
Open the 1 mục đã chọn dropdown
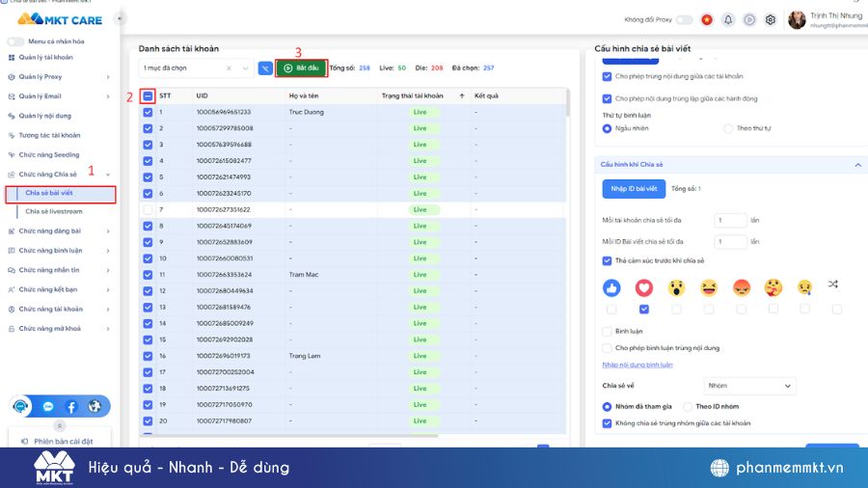196,68
